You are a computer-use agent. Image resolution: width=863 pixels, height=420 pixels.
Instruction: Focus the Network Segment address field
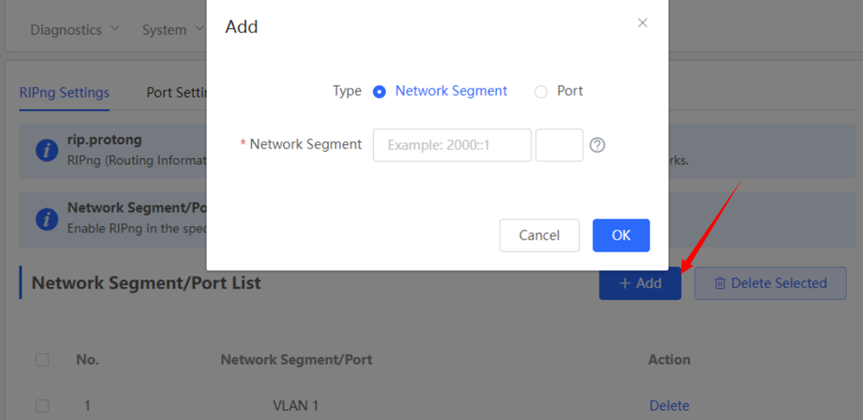click(x=452, y=145)
